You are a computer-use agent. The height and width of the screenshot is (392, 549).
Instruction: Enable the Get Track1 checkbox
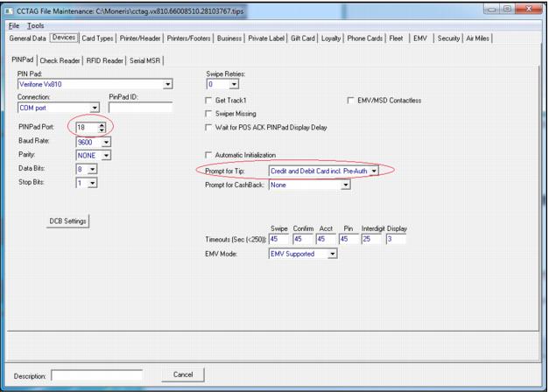(x=208, y=101)
